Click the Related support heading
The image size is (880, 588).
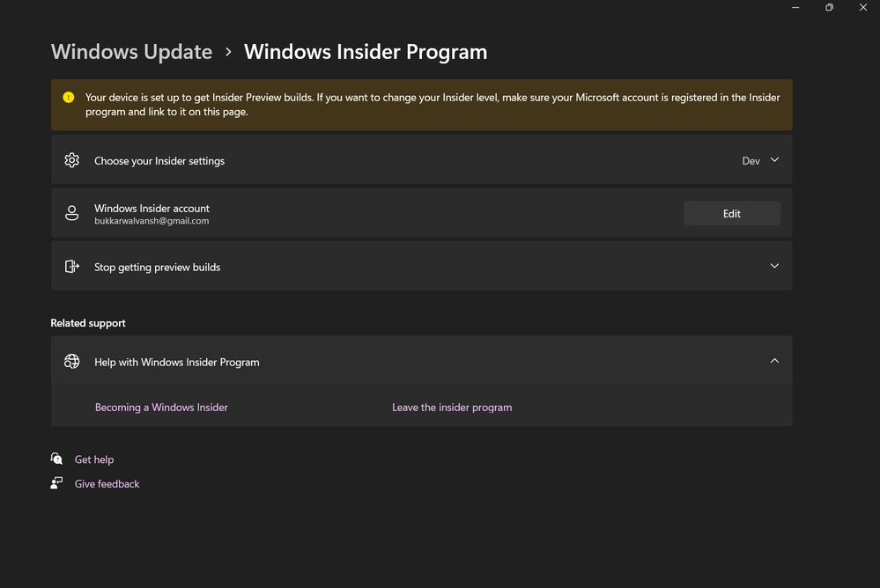pyautogui.click(x=88, y=323)
